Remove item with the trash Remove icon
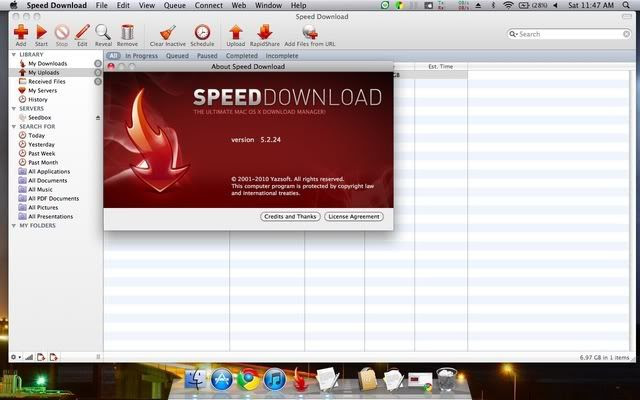This screenshot has height=400, width=640. [127, 32]
